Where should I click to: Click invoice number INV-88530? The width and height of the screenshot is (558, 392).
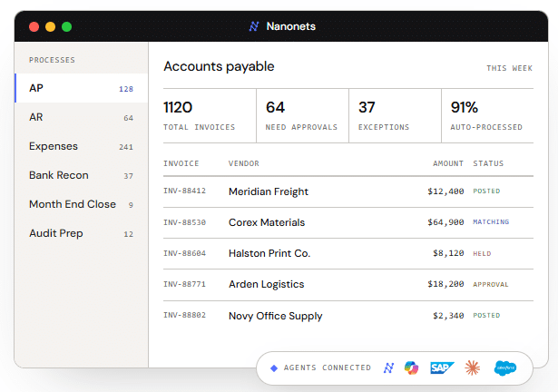click(x=184, y=222)
